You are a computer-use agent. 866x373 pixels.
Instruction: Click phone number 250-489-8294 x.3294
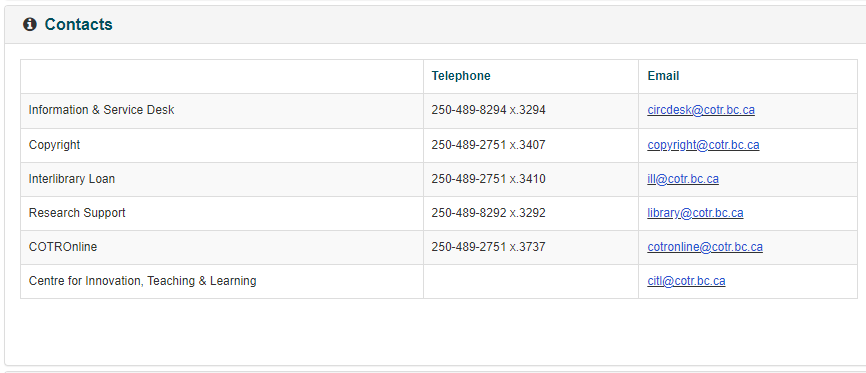(x=488, y=110)
